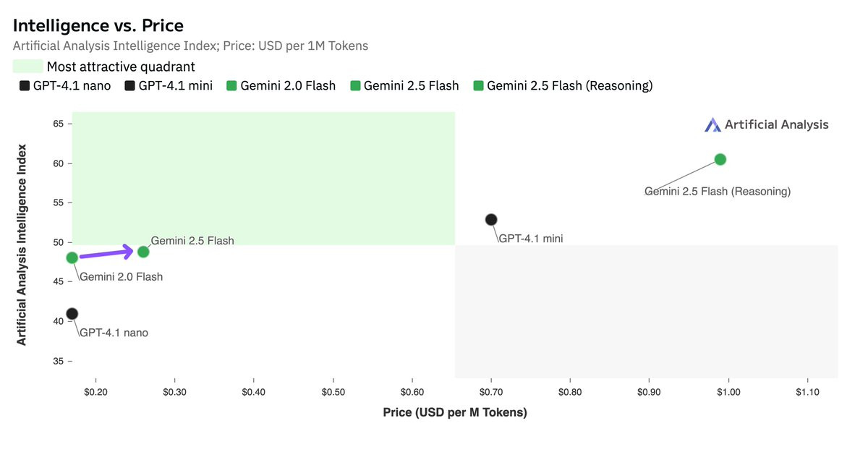The height and width of the screenshot is (452, 868).
Task: Click the Artificial Analysis logo icon
Action: pyautogui.click(x=713, y=125)
